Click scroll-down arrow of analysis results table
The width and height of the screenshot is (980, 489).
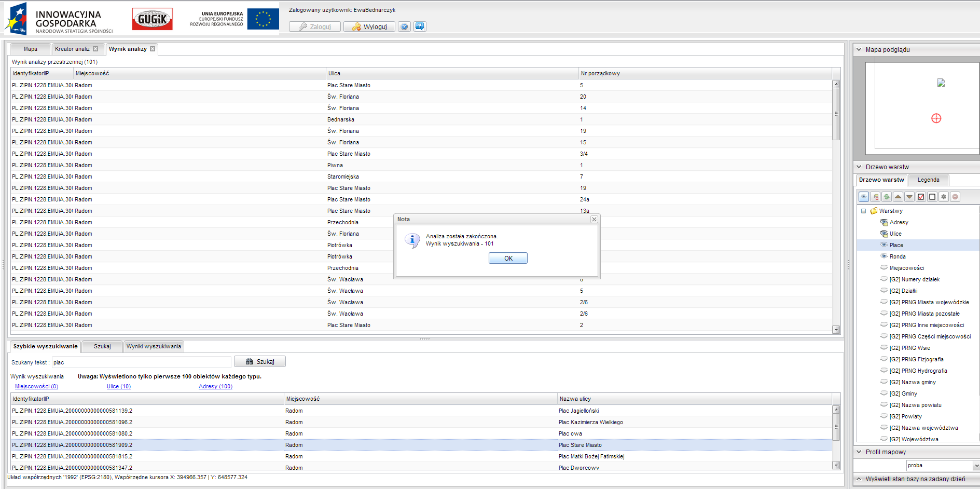coord(836,330)
